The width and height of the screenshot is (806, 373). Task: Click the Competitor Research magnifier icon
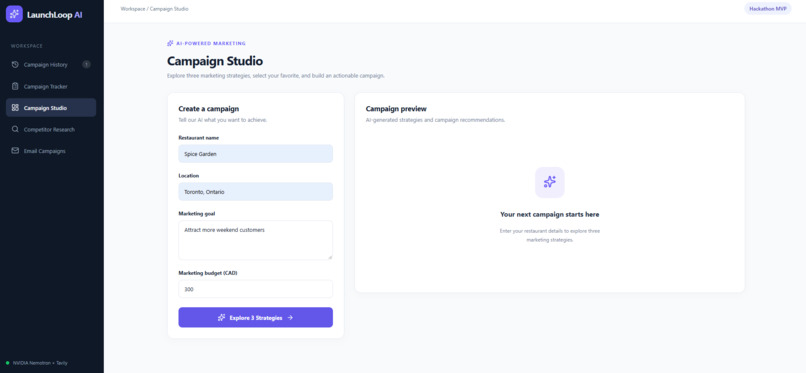pyautogui.click(x=15, y=129)
